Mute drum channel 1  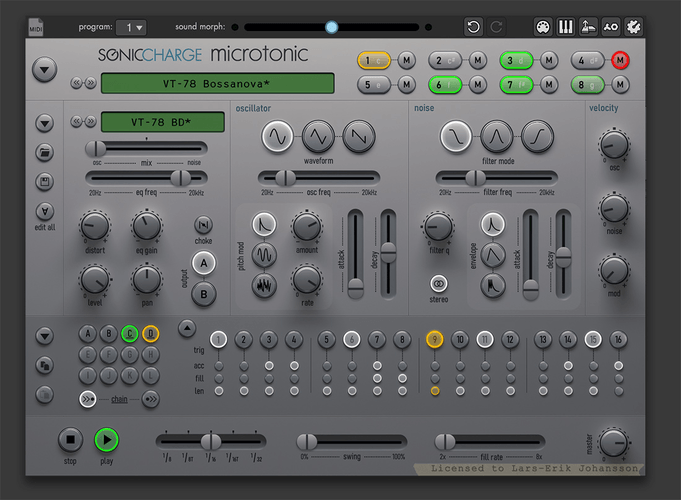click(x=407, y=60)
